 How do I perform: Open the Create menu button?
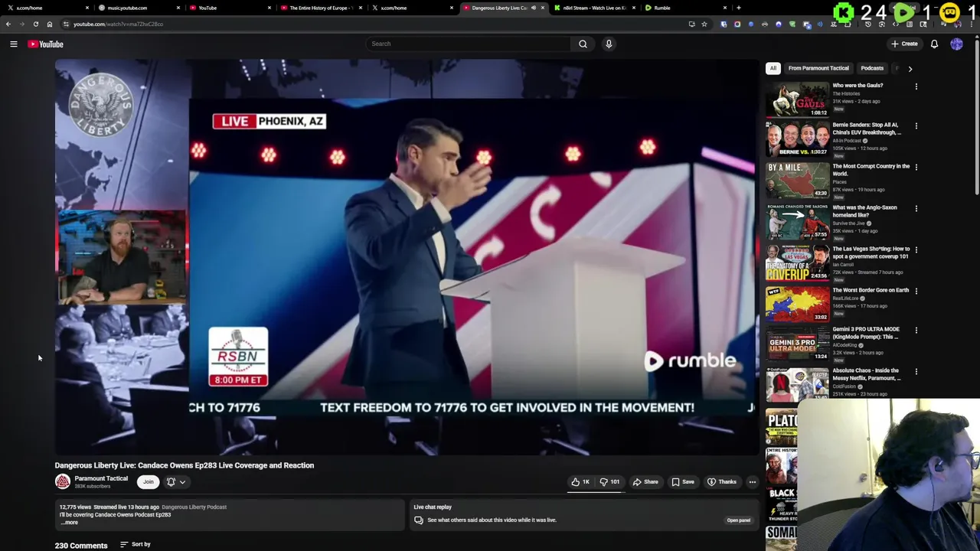click(x=904, y=44)
